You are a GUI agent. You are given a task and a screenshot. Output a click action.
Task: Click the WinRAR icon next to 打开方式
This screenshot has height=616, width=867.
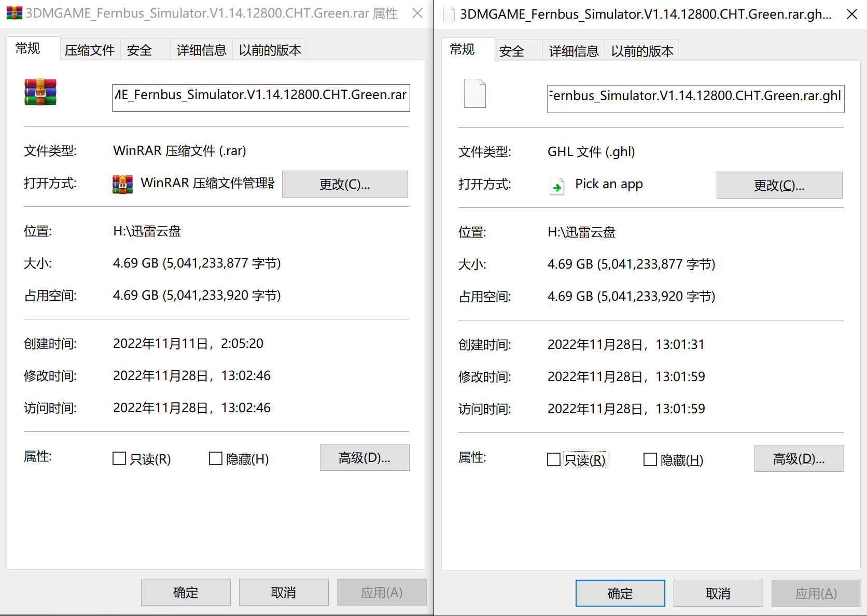click(x=122, y=184)
